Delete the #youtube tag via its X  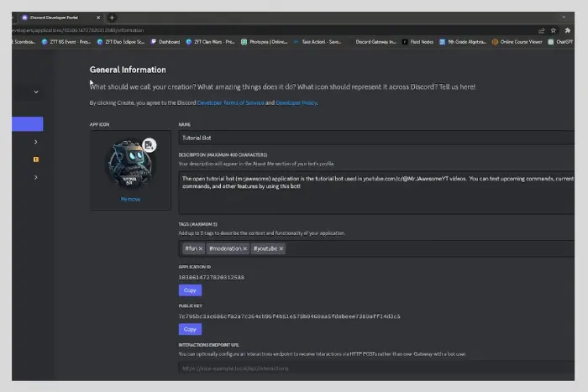(x=281, y=248)
